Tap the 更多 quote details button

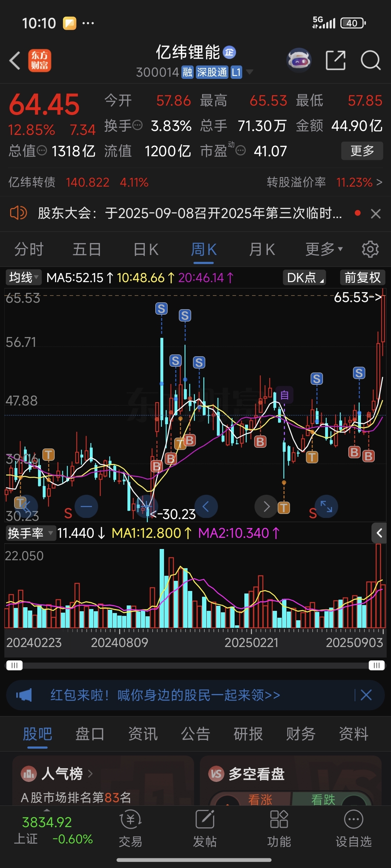click(362, 151)
